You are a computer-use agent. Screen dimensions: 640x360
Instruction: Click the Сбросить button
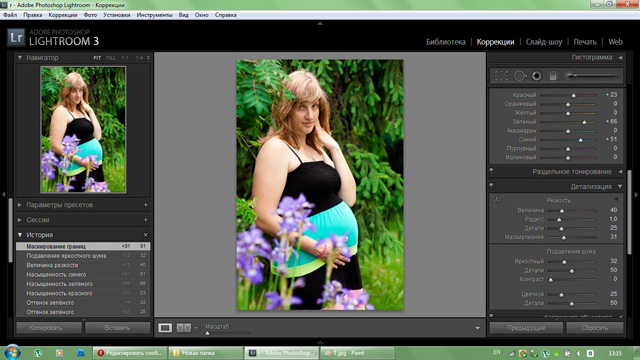click(595, 328)
